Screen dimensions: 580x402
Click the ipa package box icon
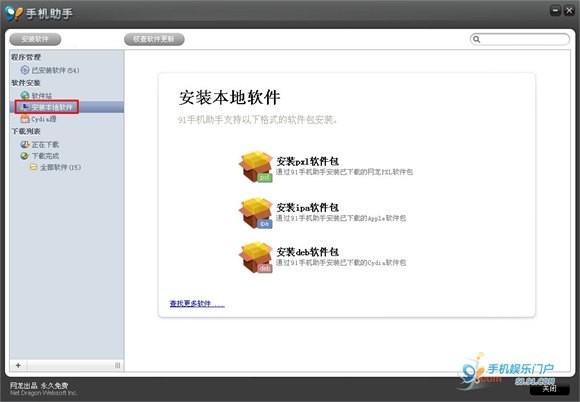click(x=256, y=213)
